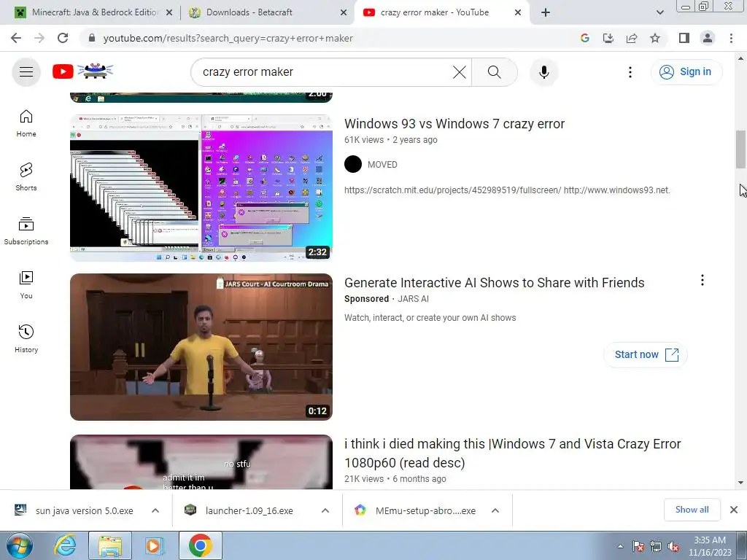This screenshot has width=747, height=560.
Task: Click the browser back arrow
Action: pyautogui.click(x=16, y=38)
